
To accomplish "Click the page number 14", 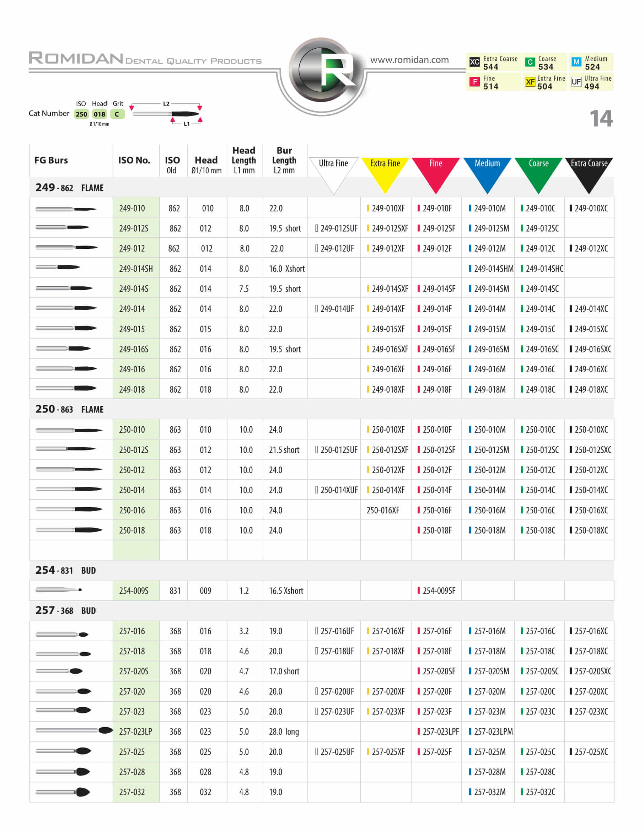I will tap(601, 118).
